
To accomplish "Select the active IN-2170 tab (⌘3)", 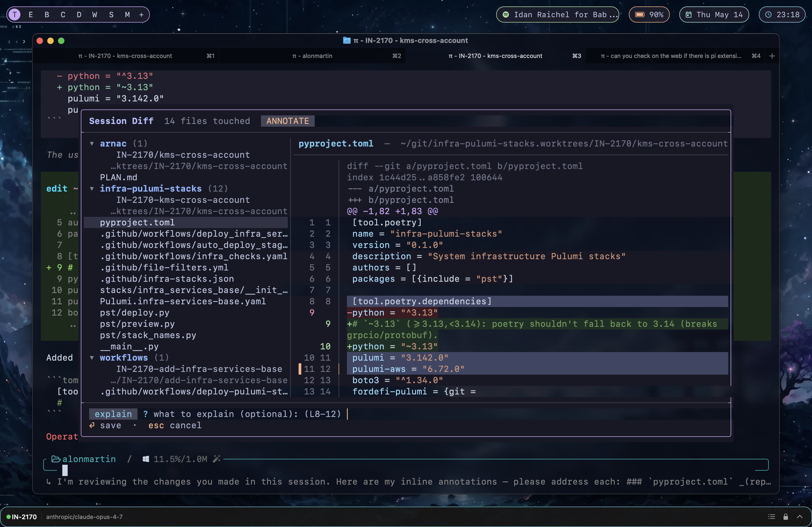I will (x=495, y=56).
